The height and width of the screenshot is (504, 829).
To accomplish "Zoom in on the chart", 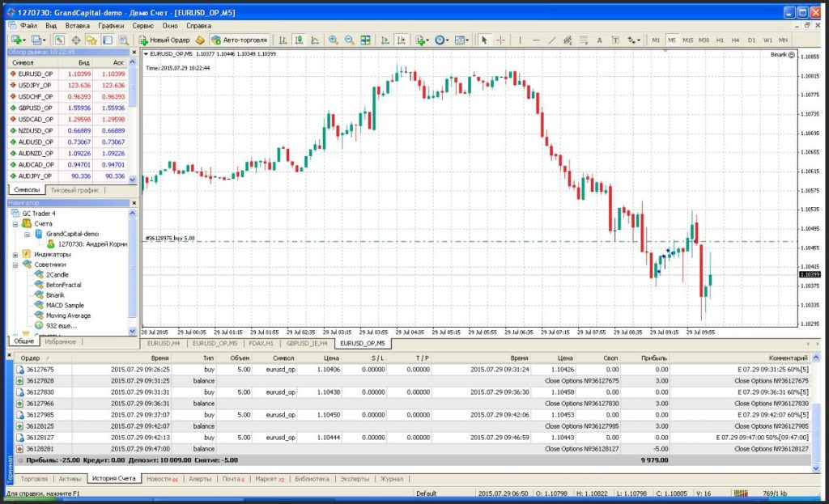I will pos(334,40).
